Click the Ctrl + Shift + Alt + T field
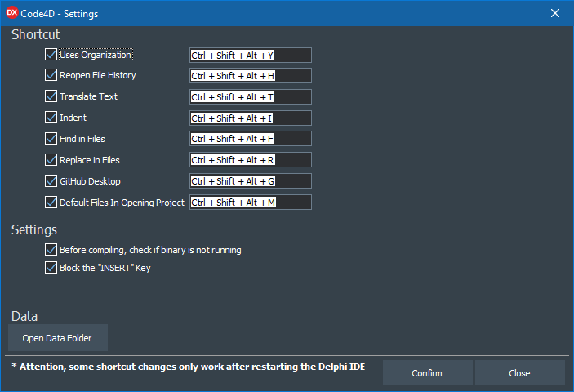The width and height of the screenshot is (574, 392). [251, 97]
